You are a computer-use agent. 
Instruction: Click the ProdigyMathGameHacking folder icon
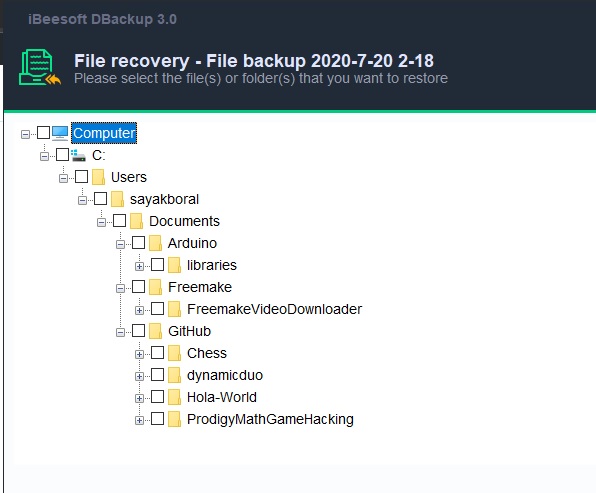(x=174, y=420)
